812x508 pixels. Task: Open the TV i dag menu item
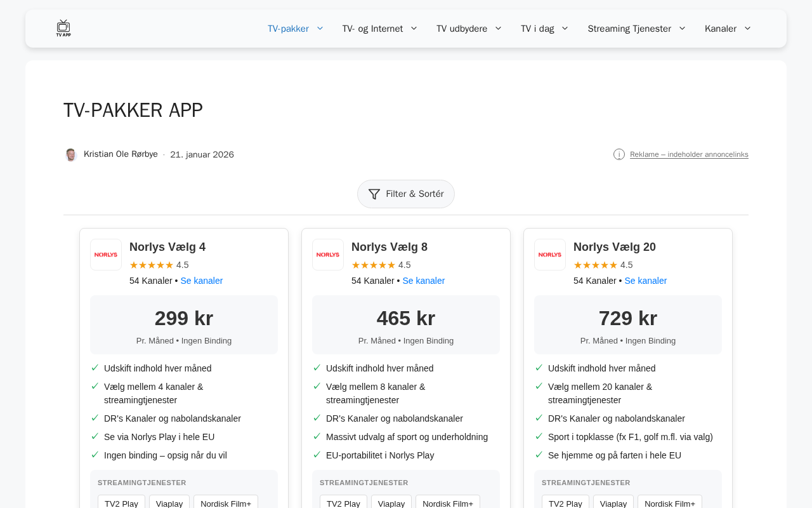tap(537, 29)
